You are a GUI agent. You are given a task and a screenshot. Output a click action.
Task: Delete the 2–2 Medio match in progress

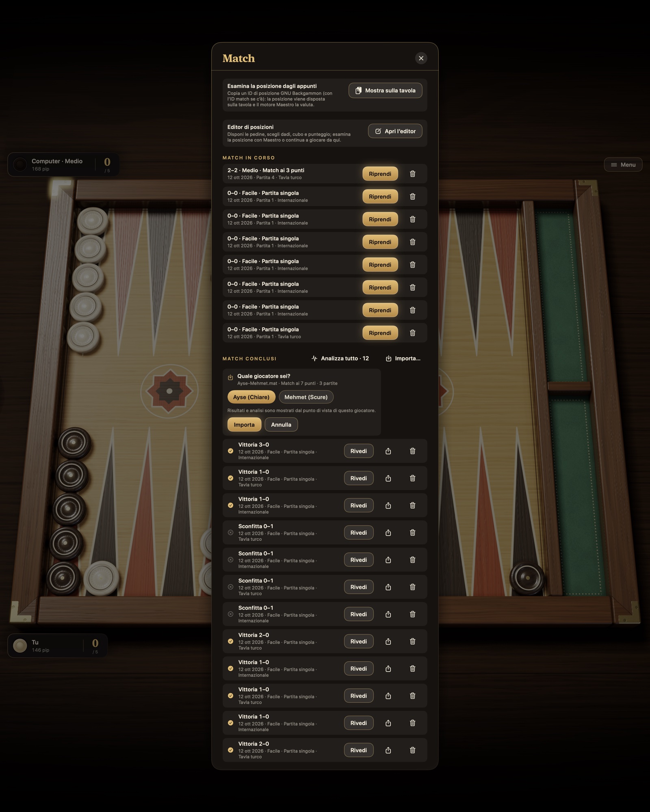point(412,174)
